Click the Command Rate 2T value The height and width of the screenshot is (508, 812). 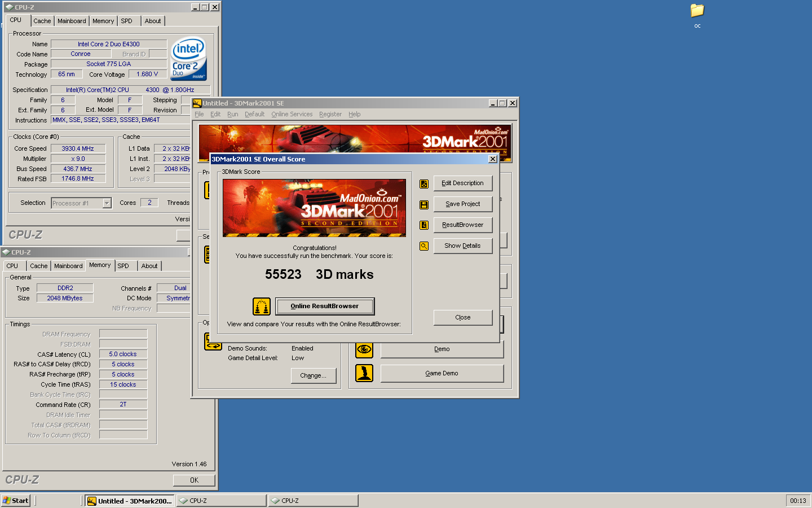[x=123, y=405]
